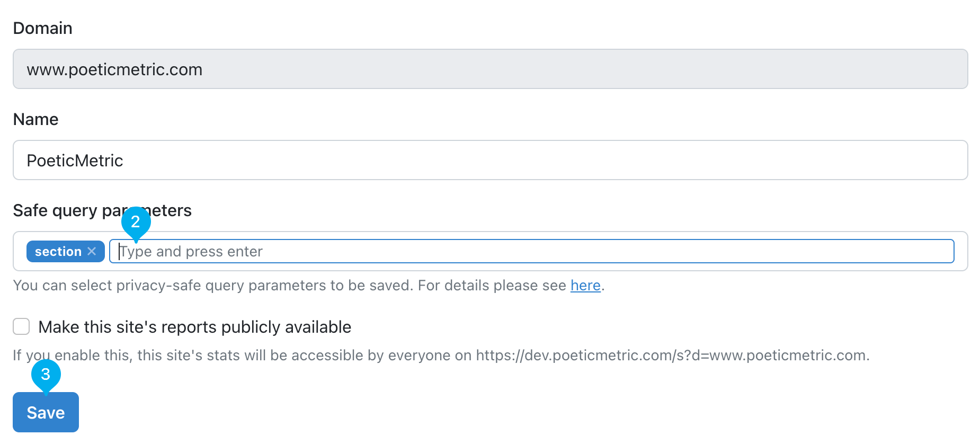The image size is (980, 444).
Task: Click the "here" hyperlink for details
Action: [x=585, y=286]
